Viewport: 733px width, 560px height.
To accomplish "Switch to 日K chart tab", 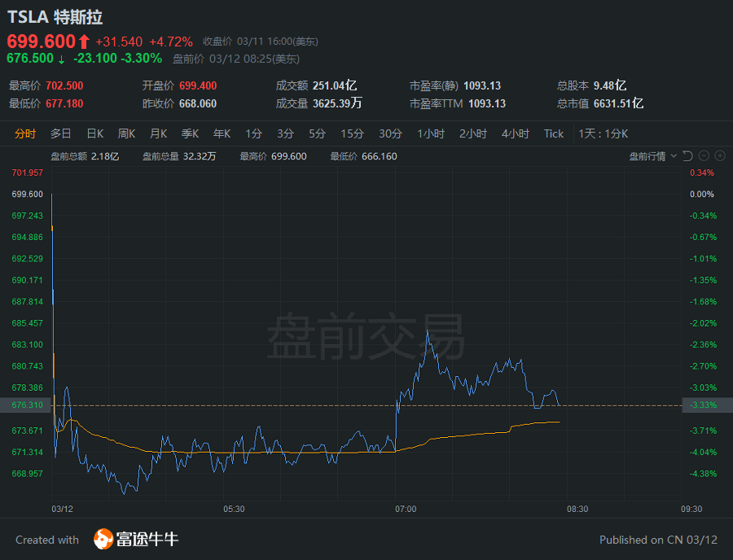I will (94, 133).
